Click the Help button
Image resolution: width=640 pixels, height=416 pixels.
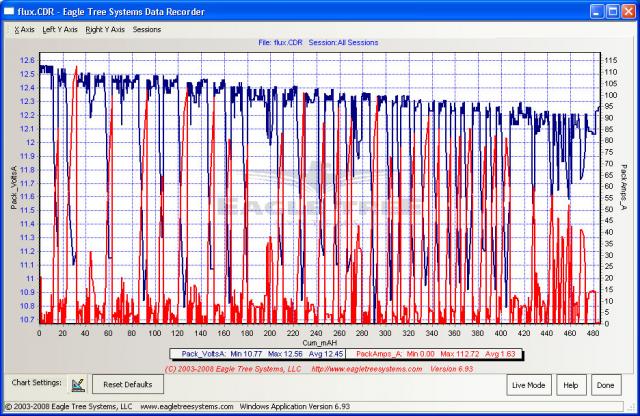(x=570, y=384)
